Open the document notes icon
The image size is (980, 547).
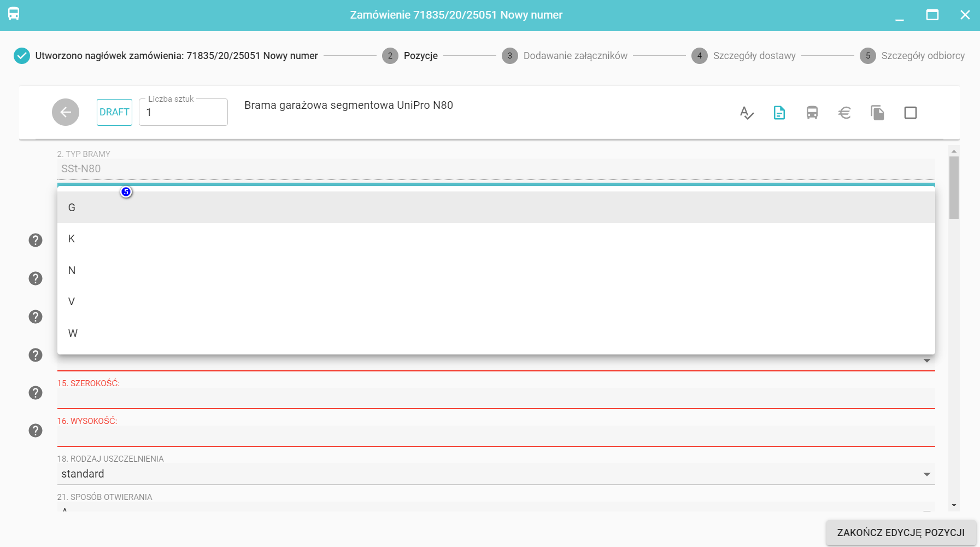(779, 113)
